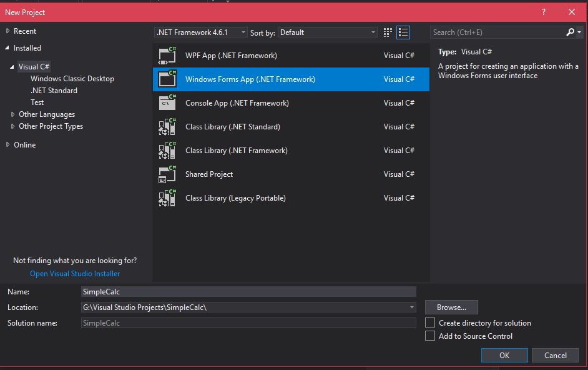Click the project Name text field
Image resolution: width=588 pixels, height=370 pixels.
248,292
